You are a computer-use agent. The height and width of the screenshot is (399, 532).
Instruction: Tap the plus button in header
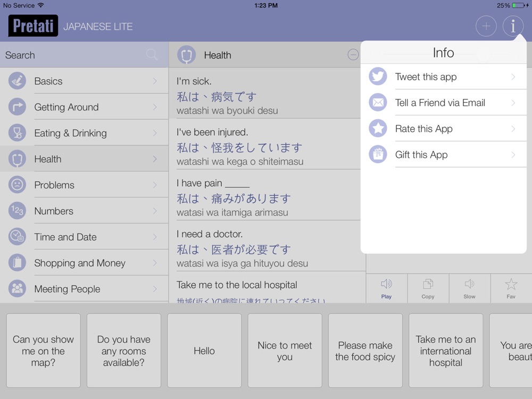(486, 26)
